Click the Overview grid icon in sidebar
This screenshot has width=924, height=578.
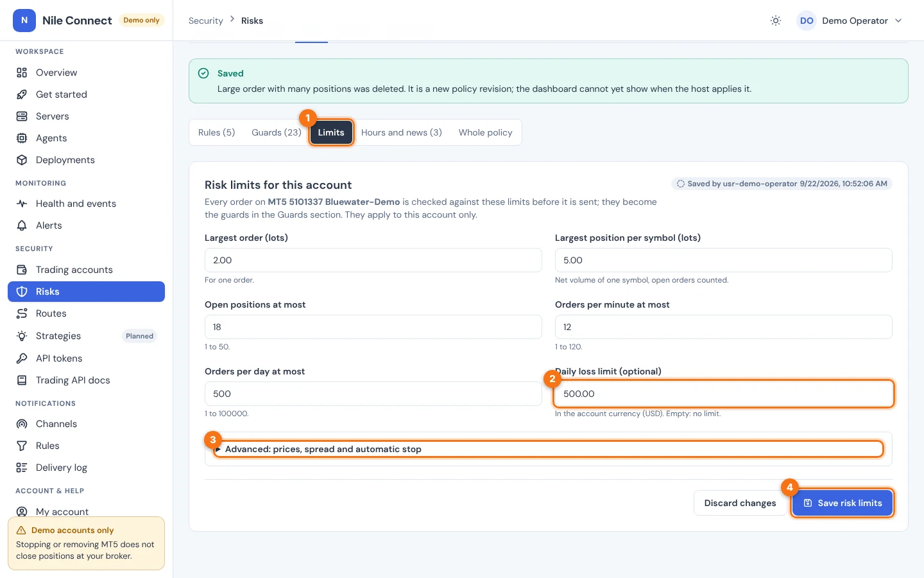(22, 73)
